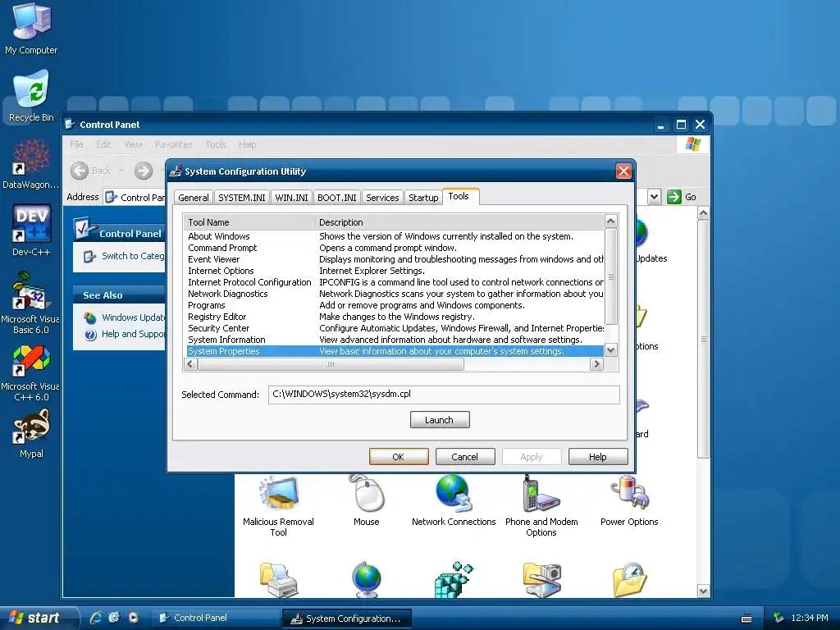Select Command Prompt in tool list
The image size is (840, 630).
(x=395, y=248)
